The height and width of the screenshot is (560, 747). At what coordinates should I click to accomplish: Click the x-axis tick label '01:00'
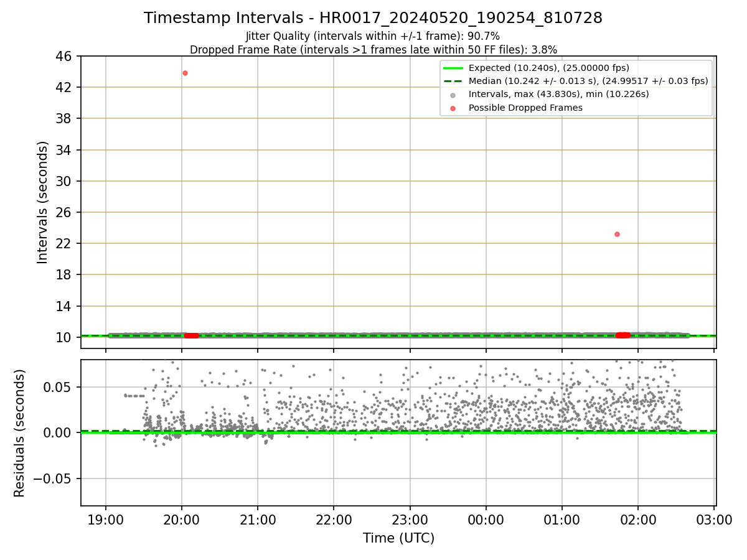(562, 520)
